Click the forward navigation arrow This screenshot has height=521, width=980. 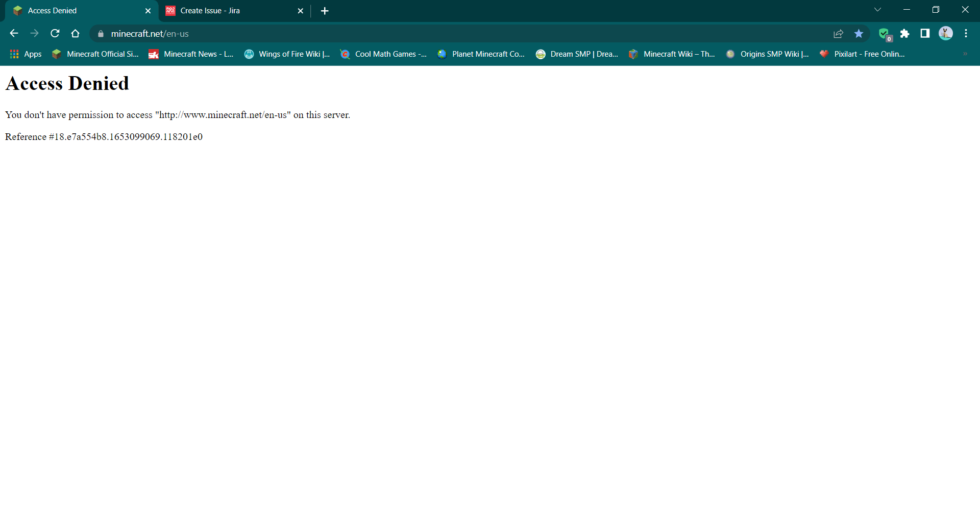pyautogui.click(x=34, y=34)
